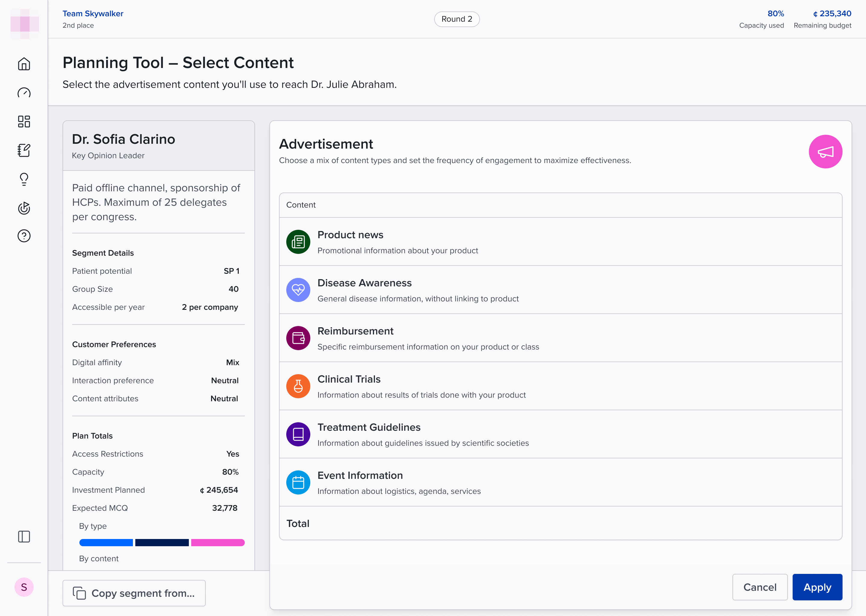Viewport: 866px width, 616px height.
Task: Click the Product news newspaper icon
Action: (x=298, y=242)
